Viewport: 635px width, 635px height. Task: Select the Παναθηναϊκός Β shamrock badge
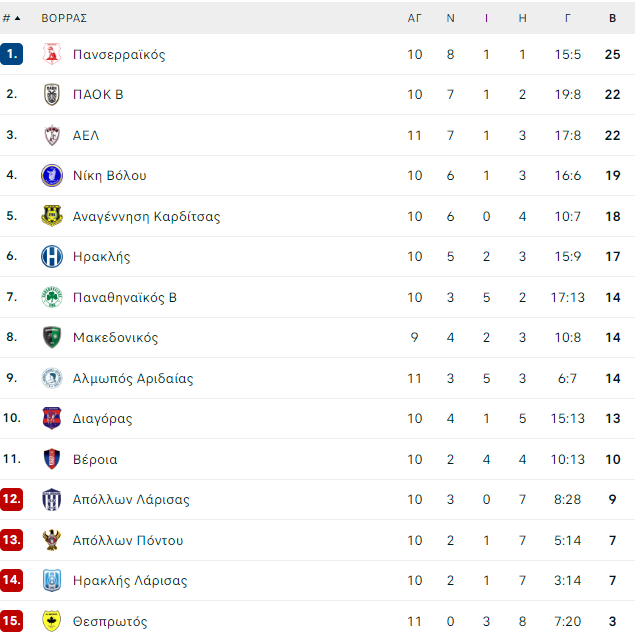tap(52, 297)
